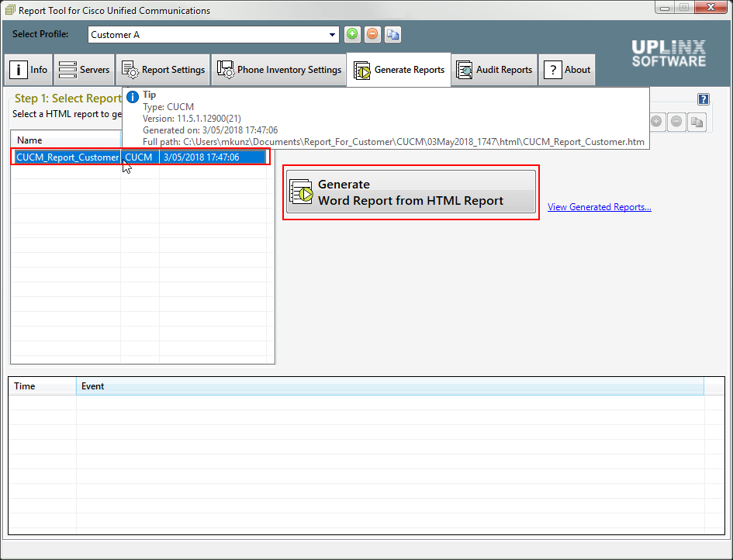This screenshot has width=733, height=560.
Task: Click the green add profile icon
Action: click(352, 34)
